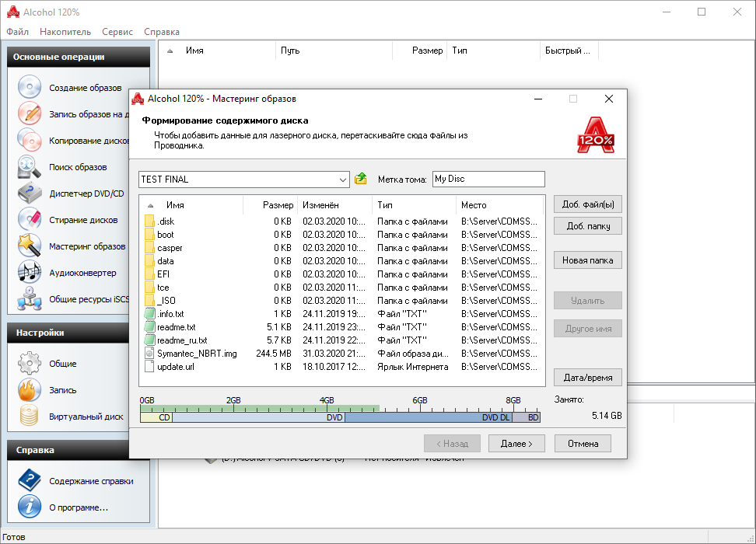Click the Запись образов на диски icon

tap(30, 113)
